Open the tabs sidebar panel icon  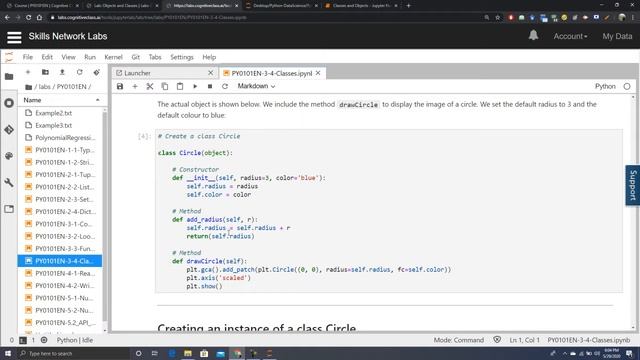[x=9, y=209]
